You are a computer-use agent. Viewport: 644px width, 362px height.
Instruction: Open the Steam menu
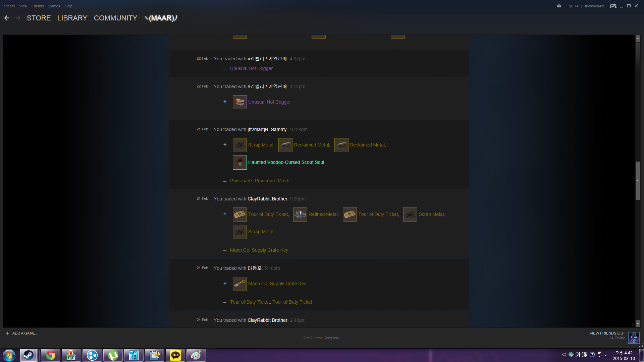pyautogui.click(x=9, y=6)
